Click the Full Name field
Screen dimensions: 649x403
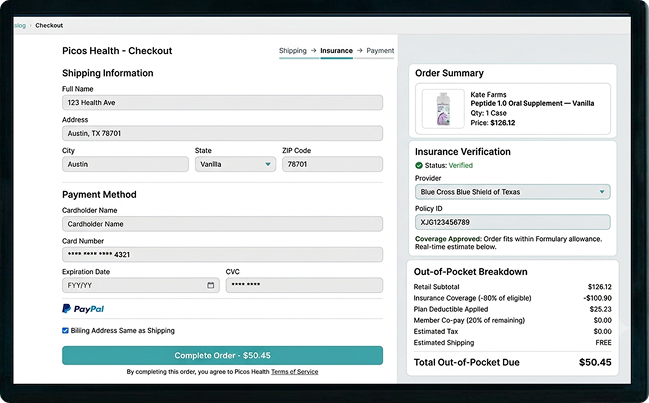[x=222, y=103]
